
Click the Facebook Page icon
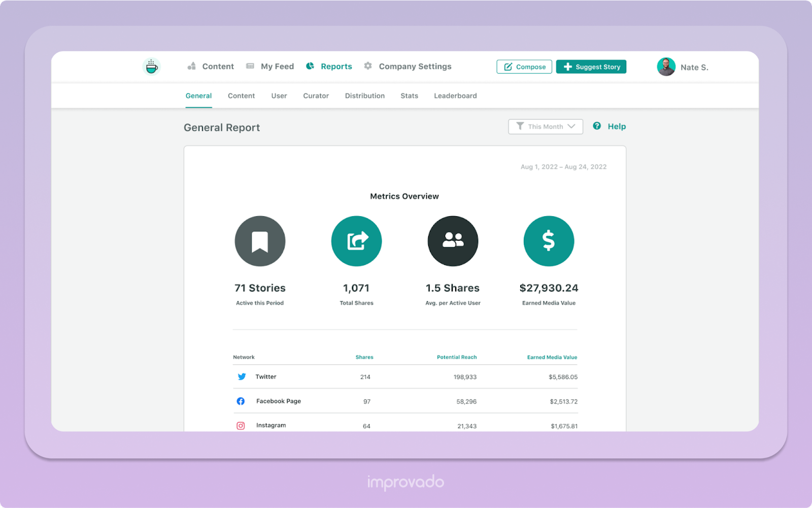pos(241,401)
